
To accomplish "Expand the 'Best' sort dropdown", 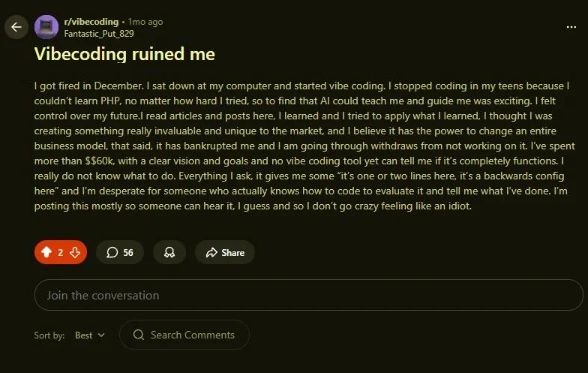I will pyautogui.click(x=90, y=335).
